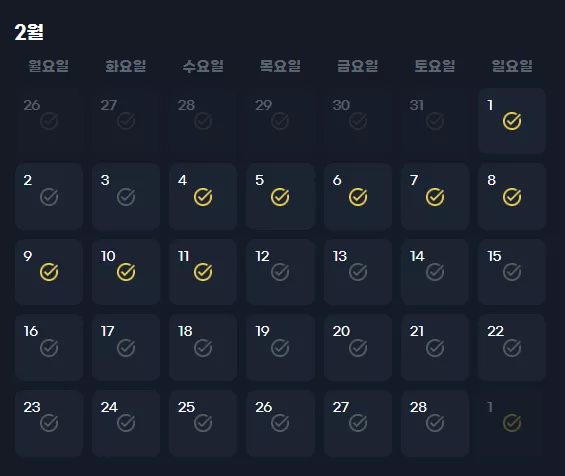Click the dim yellow check on March 1
The width and height of the screenshot is (565, 476).
(x=512, y=423)
